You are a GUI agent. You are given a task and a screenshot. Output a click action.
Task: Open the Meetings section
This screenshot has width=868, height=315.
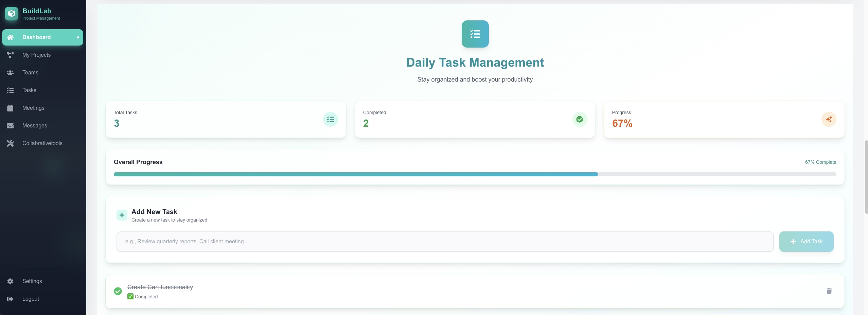pos(33,108)
